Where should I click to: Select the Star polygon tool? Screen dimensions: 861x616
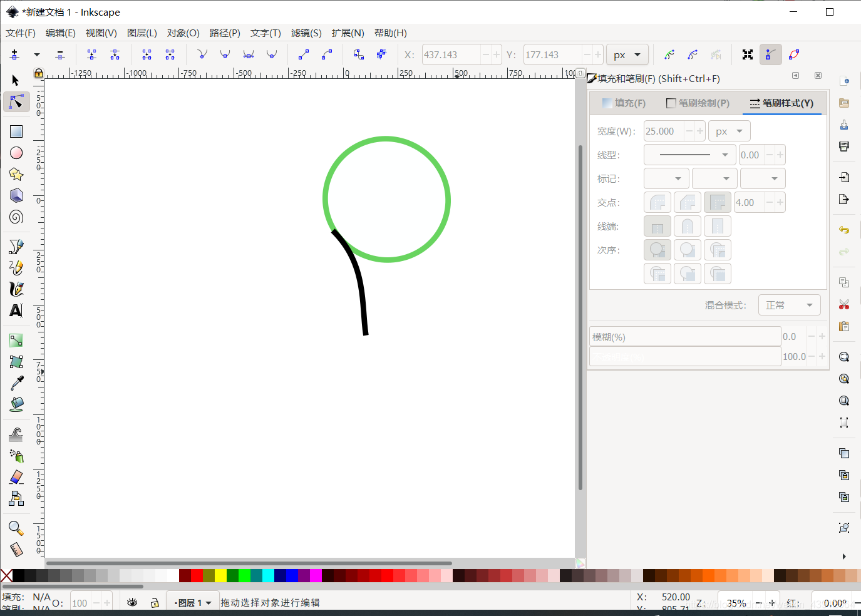16,174
